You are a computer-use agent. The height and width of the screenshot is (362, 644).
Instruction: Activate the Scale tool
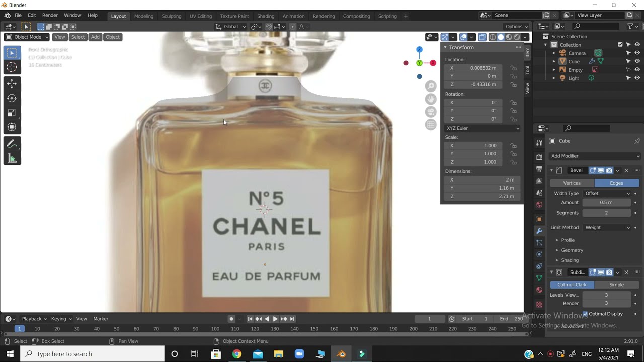point(12,113)
